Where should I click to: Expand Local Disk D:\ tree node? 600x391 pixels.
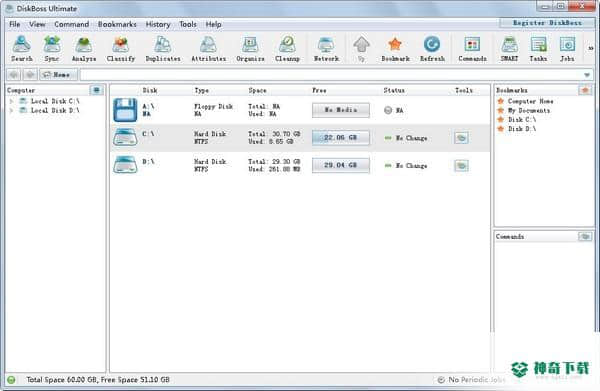tap(11, 111)
